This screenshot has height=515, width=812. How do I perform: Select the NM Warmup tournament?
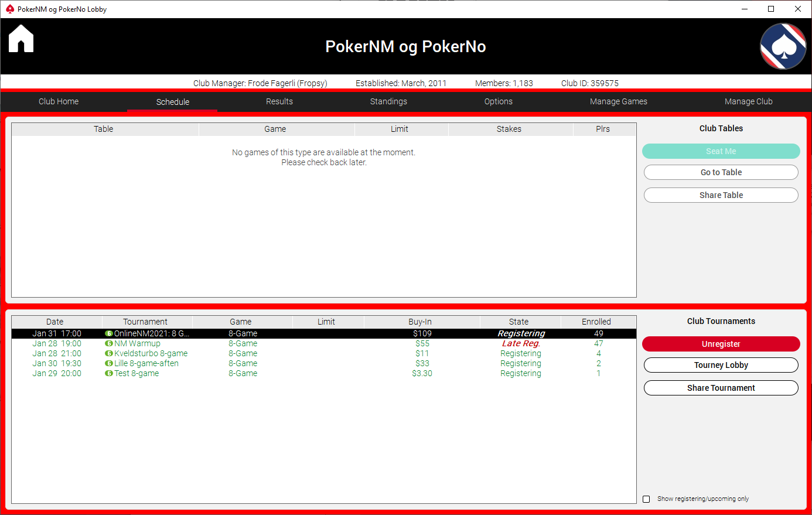click(324, 343)
